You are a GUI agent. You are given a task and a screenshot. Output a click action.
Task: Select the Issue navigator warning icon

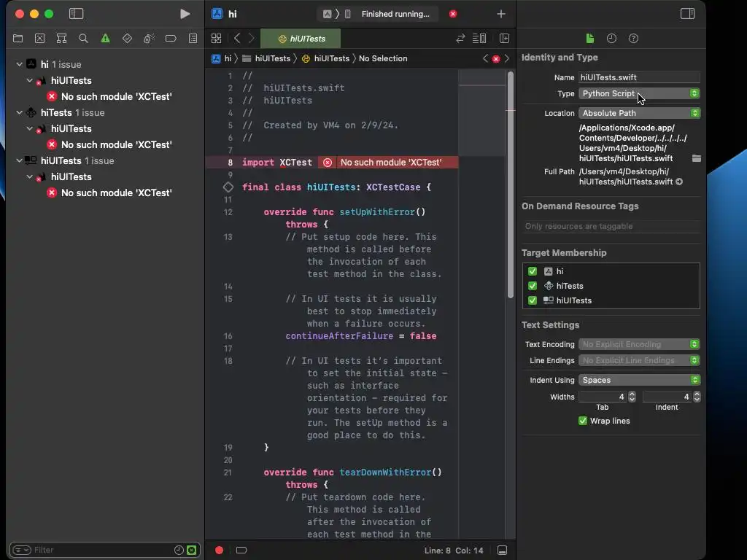105,39
